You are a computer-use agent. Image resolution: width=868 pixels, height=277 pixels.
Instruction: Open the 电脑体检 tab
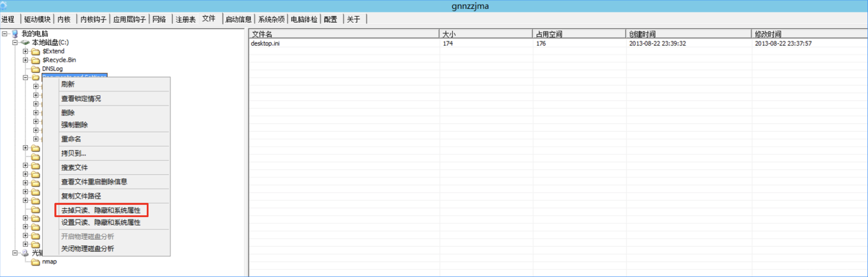point(304,19)
